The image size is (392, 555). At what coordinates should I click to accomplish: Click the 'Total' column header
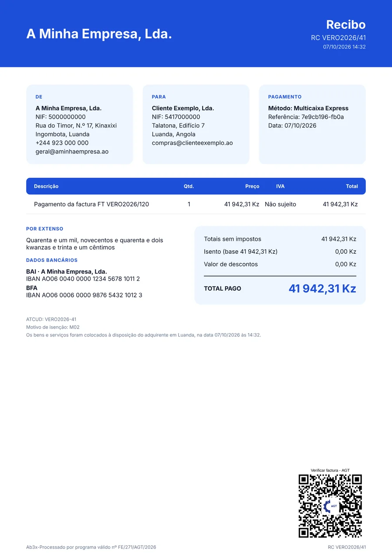click(352, 186)
